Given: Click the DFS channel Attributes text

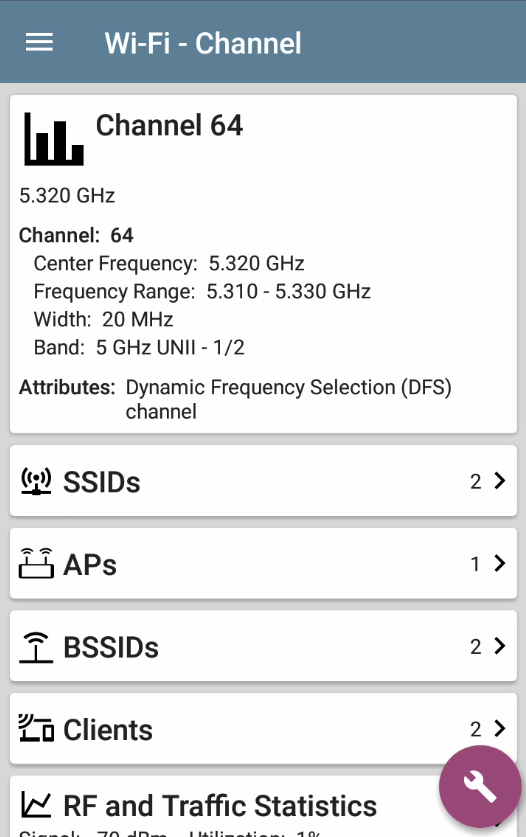Looking at the screenshot, I should click(x=288, y=399).
